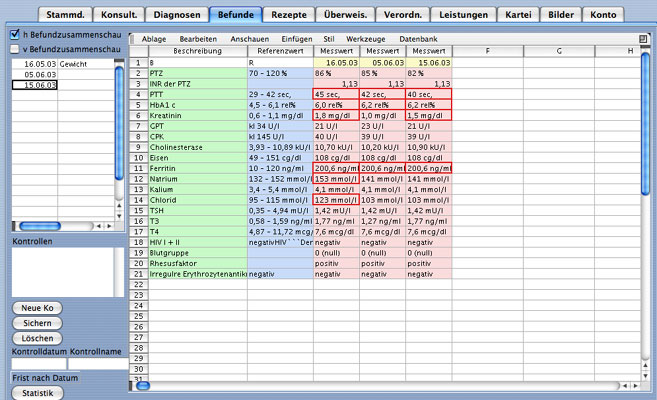Select the Beschreibung column header
The image size is (657, 400).
(x=198, y=51)
